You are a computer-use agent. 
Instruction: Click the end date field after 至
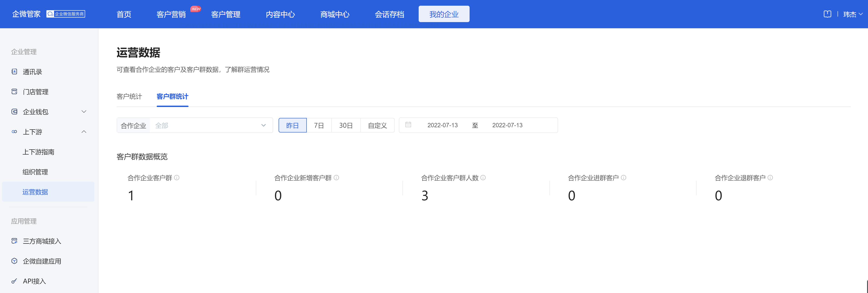pyautogui.click(x=507, y=125)
